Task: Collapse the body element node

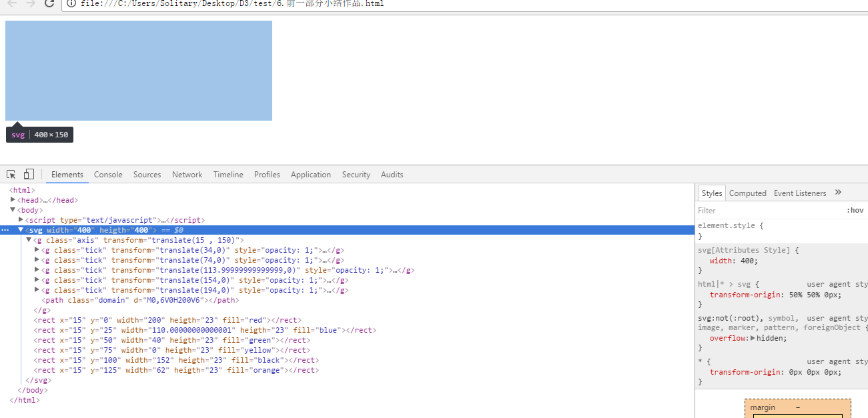Action: coord(13,210)
